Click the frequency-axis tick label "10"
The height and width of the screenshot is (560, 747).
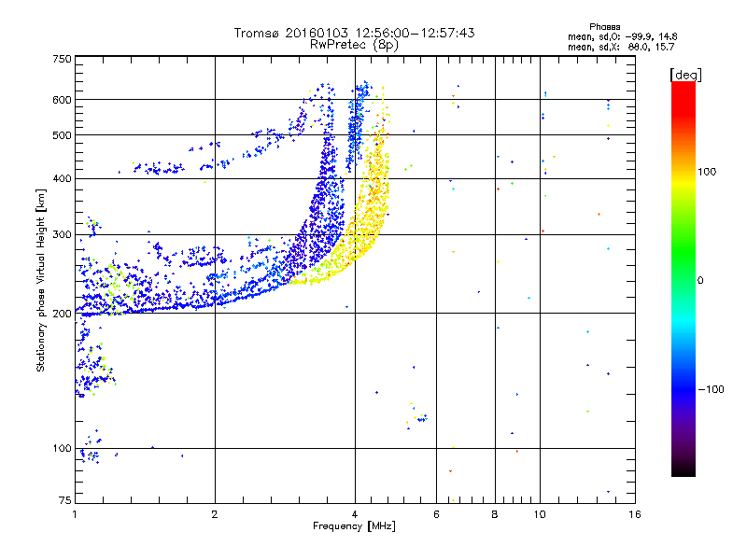click(x=540, y=514)
